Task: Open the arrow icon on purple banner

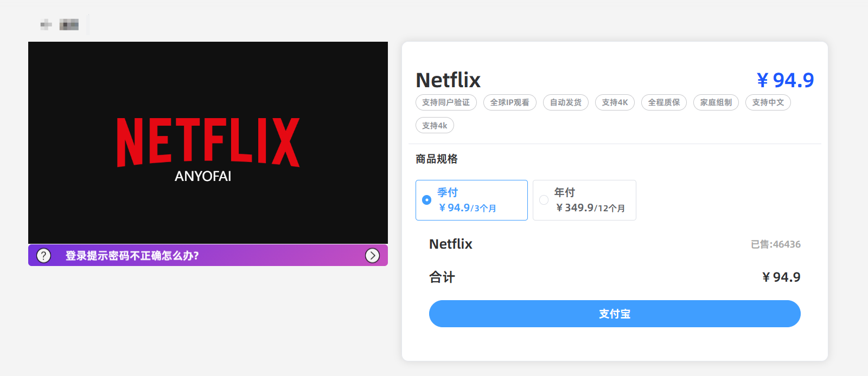Action: point(372,256)
